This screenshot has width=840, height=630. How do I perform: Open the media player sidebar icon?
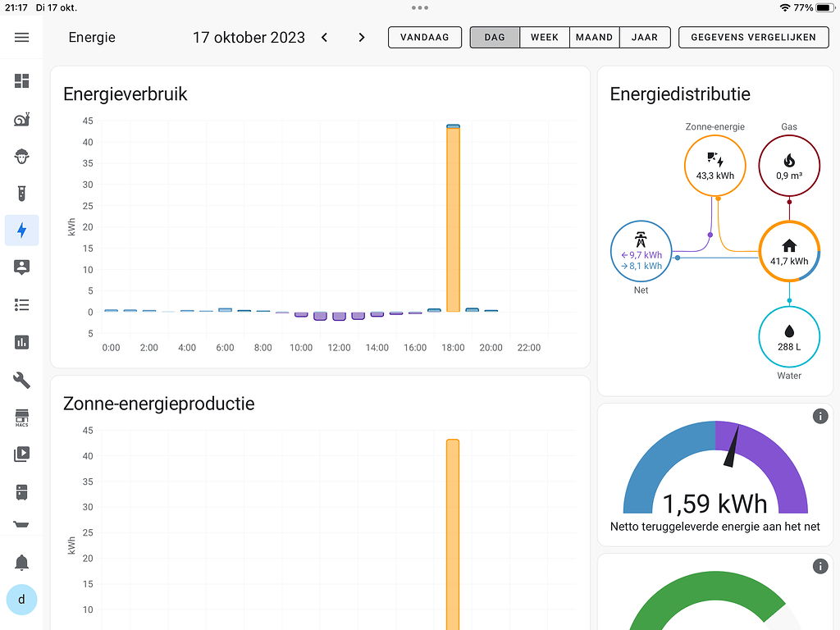point(22,454)
